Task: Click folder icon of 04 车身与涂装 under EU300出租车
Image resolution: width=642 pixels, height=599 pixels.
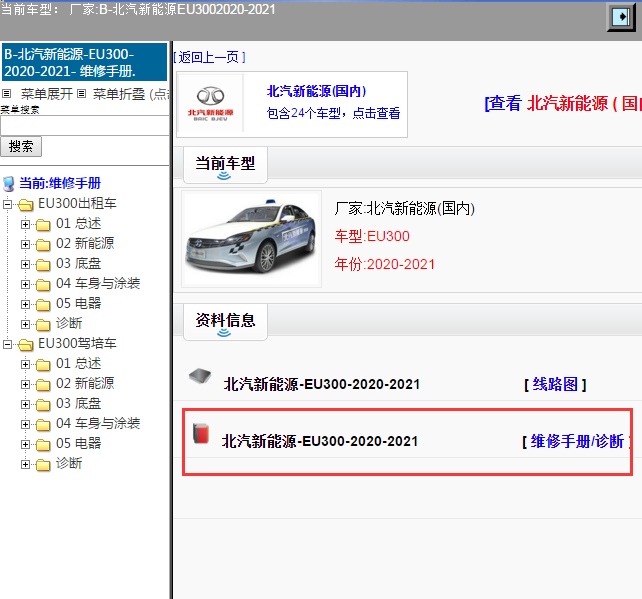Action: pos(43,284)
